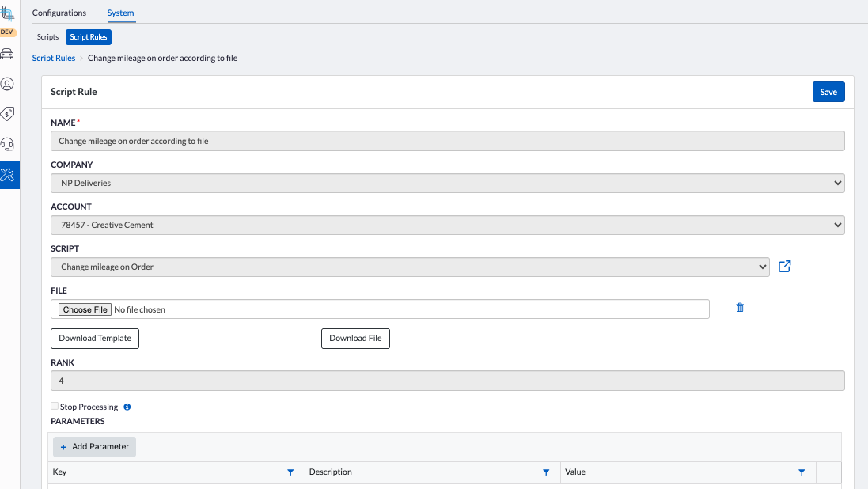
Task: Open the Script dropdown
Action: click(410, 267)
